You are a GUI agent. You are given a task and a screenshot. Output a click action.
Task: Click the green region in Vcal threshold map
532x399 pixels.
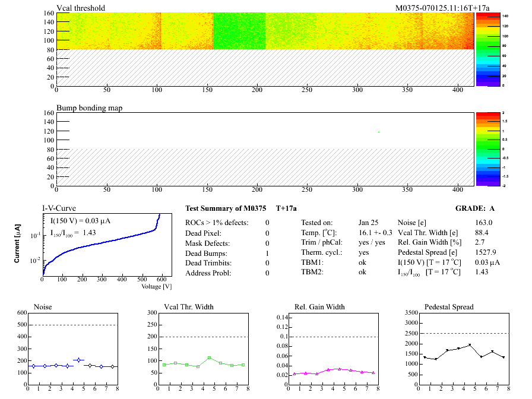(x=239, y=31)
